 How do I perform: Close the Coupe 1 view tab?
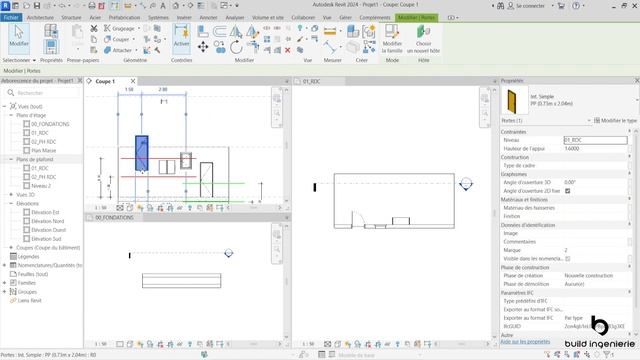click(133, 81)
